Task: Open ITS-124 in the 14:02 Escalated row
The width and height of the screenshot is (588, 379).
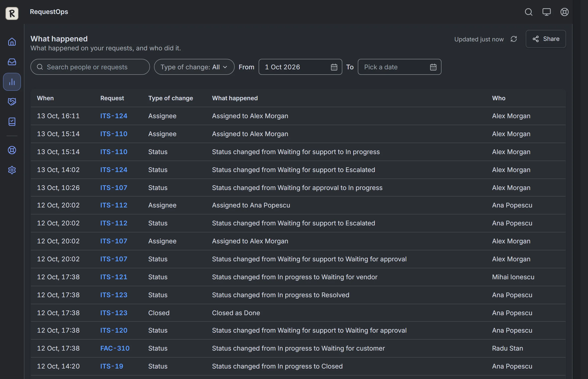Action: pyautogui.click(x=114, y=170)
